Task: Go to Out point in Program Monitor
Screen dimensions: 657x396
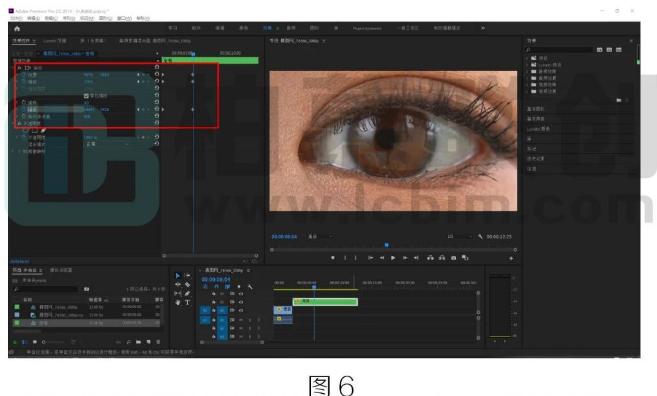Action: [416, 258]
